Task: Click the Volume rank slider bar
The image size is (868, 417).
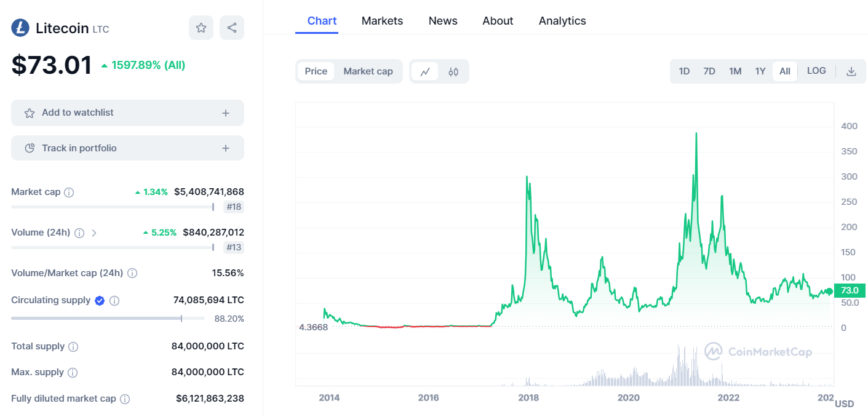Action: coord(113,248)
